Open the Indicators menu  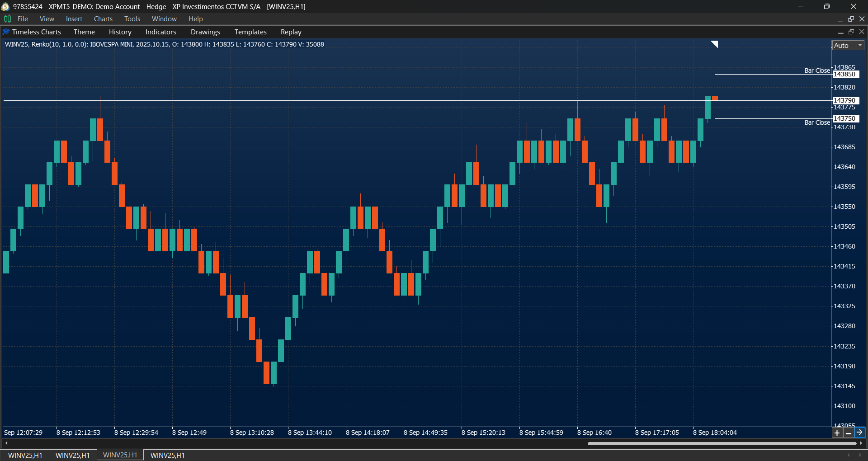coord(160,32)
